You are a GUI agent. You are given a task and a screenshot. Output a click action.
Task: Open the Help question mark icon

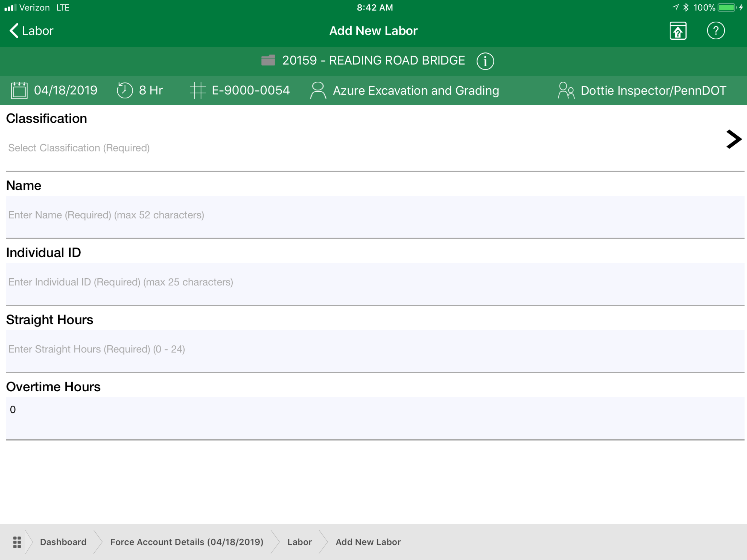click(716, 31)
